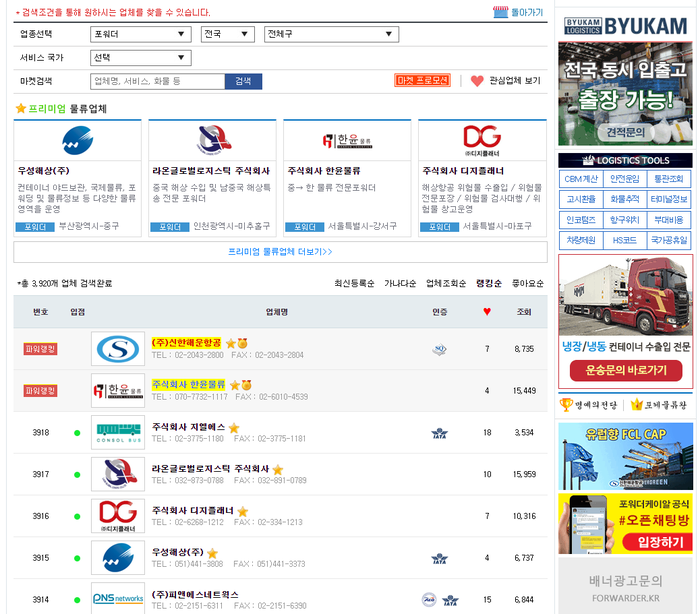
Task: Click the 파워랭킹 badge in 신한해운항공 row
Action: coord(41,349)
